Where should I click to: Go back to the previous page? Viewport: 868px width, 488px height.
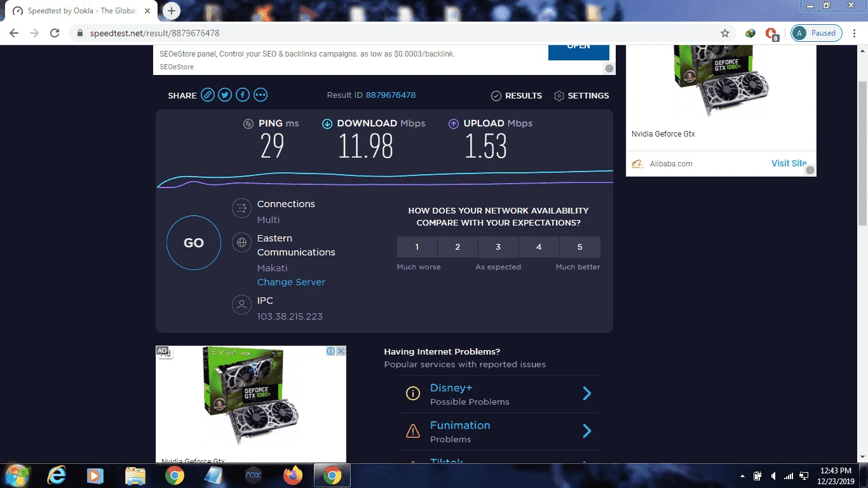(x=14, y=33)
